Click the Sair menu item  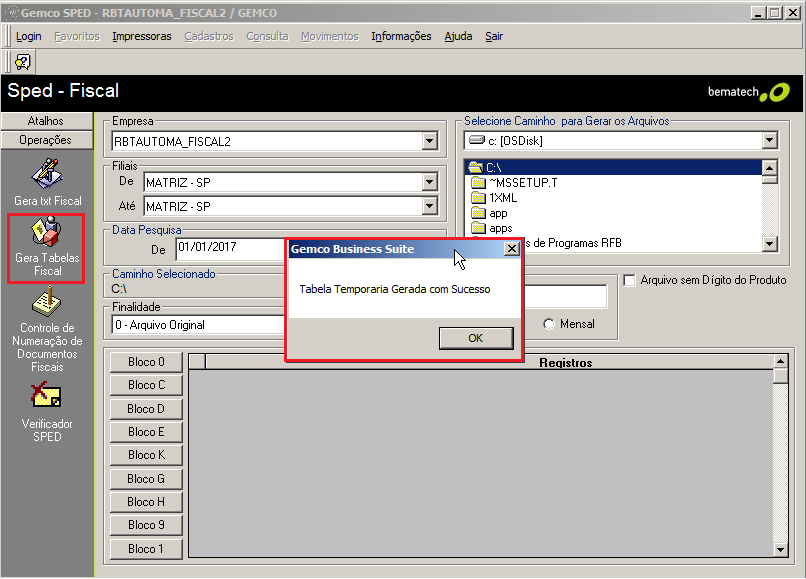(493, 36)
